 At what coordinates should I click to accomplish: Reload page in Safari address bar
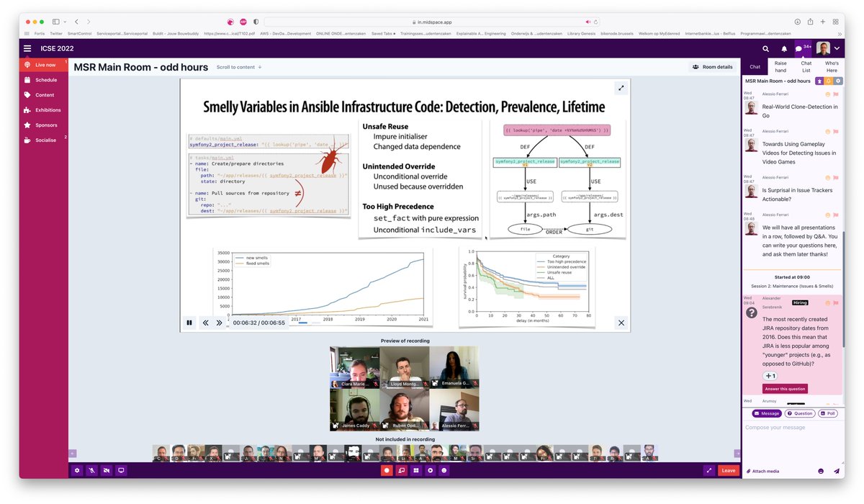(x=596, y=22)
